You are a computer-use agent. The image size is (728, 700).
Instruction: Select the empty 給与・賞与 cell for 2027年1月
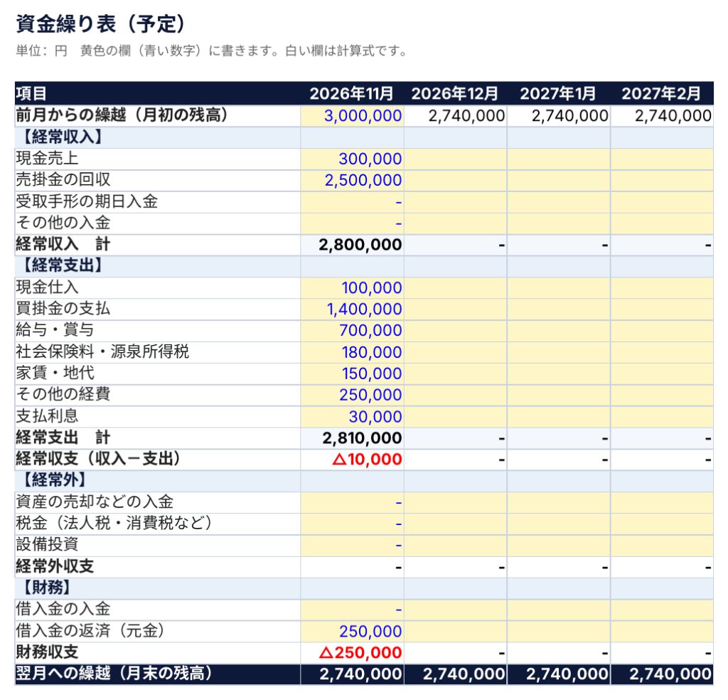click(559, 331)
